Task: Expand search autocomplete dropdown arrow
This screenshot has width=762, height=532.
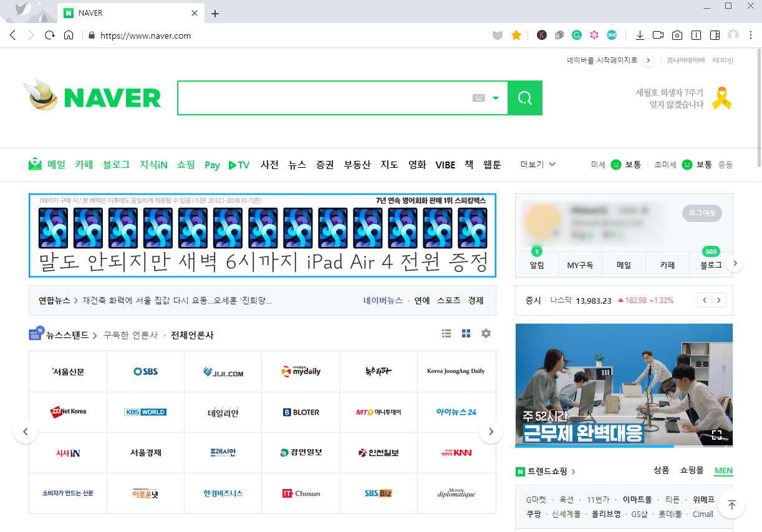Action: pyautogui.click(x=496, y=98)
